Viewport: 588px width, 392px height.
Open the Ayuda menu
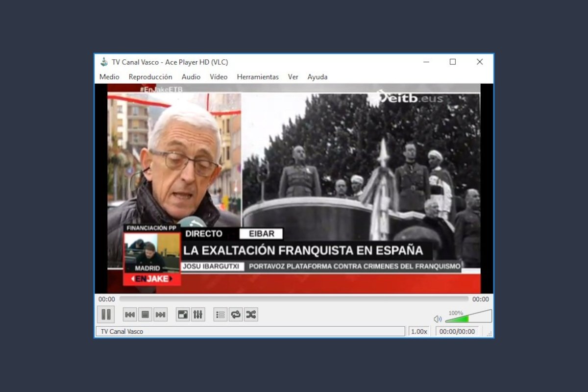[318, 77]
